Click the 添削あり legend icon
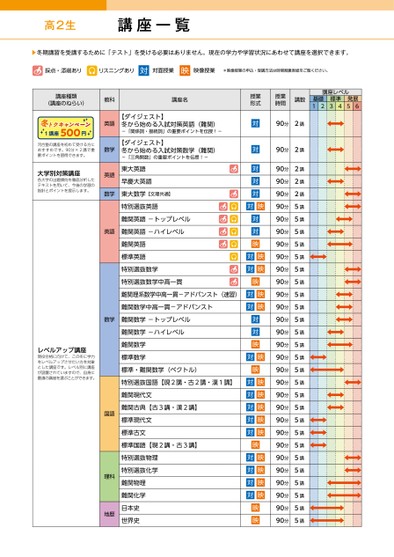Image resolution: width=394 pixels, height=557 pixels. click(x=38, y=70)
